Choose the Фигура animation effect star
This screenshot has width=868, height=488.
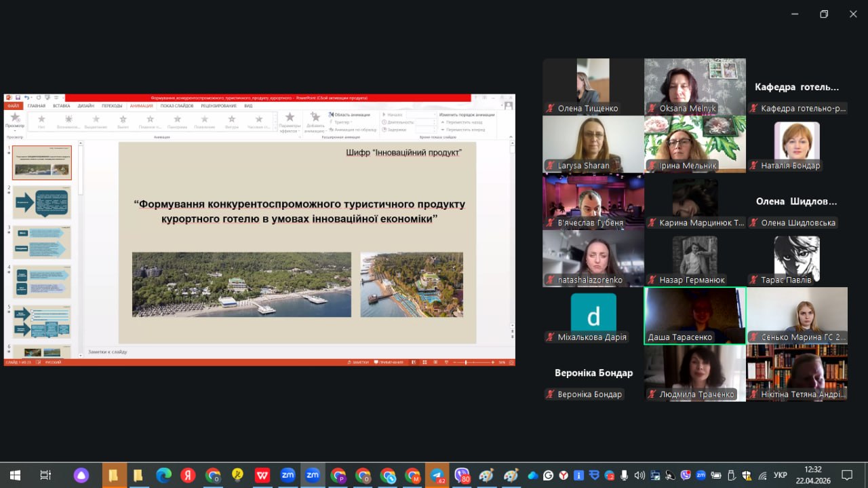tap(232, 121)
